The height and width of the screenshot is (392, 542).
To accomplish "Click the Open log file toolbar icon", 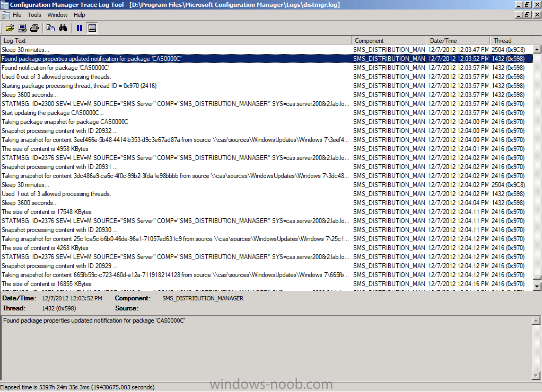I will click(10, 28).
